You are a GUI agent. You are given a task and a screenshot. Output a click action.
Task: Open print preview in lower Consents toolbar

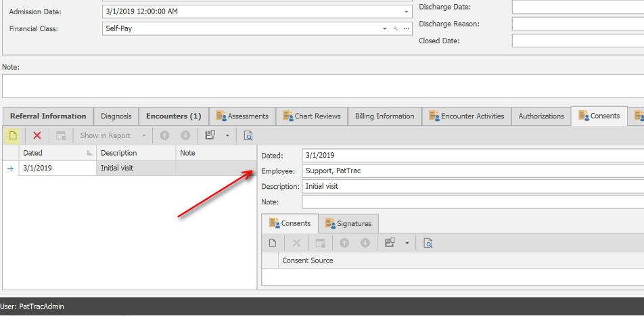coord(428,243)
